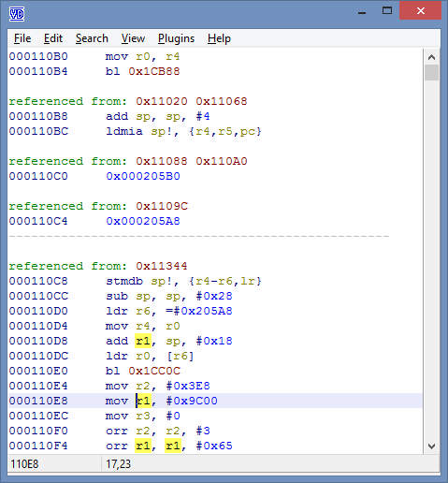Click the VD application icon in title bar

17,14
